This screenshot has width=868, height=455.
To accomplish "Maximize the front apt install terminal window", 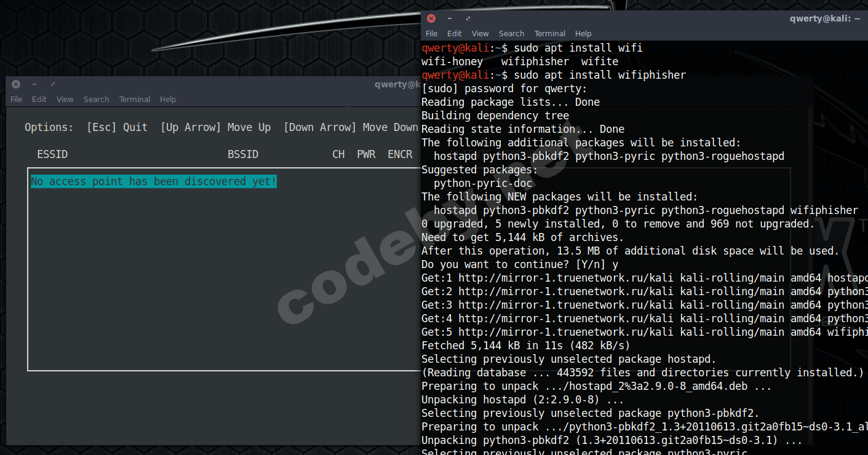I will (468, 18).
